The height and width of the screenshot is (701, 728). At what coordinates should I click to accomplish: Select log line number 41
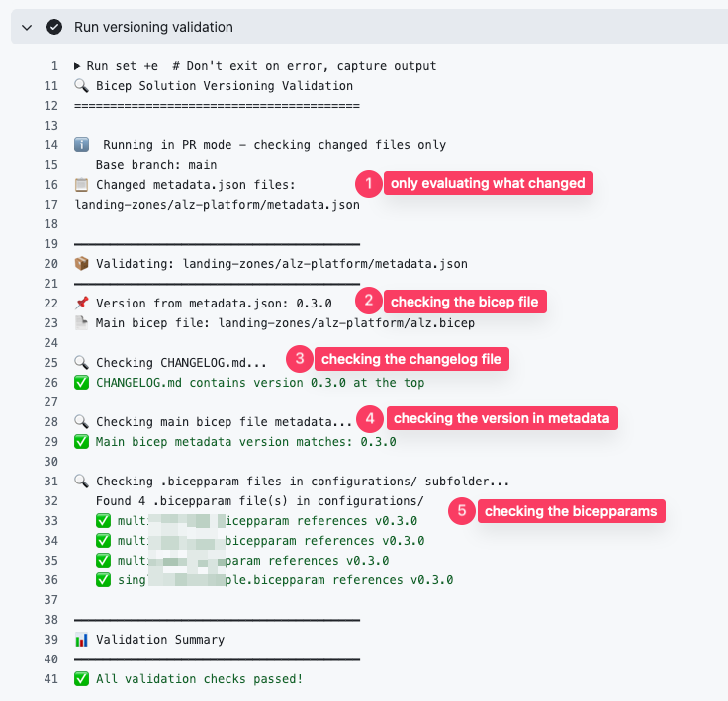[52, 678]
